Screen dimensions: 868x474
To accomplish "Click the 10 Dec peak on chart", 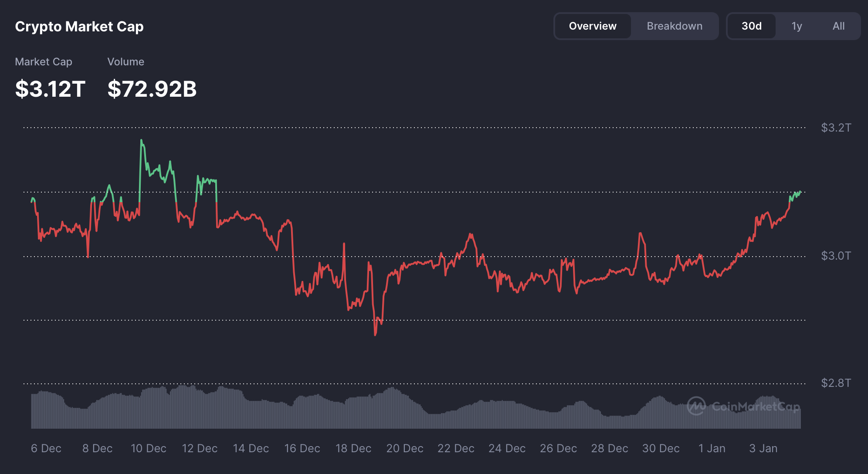I will 141,141.
